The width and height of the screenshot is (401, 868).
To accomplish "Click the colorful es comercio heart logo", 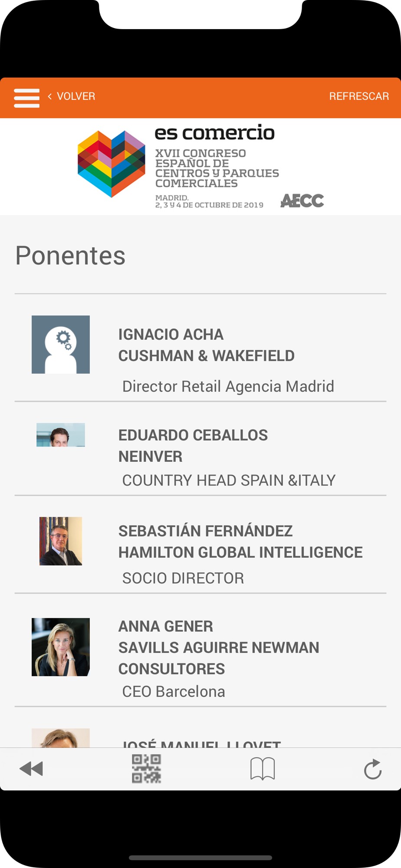I will [x=112, y=164].
